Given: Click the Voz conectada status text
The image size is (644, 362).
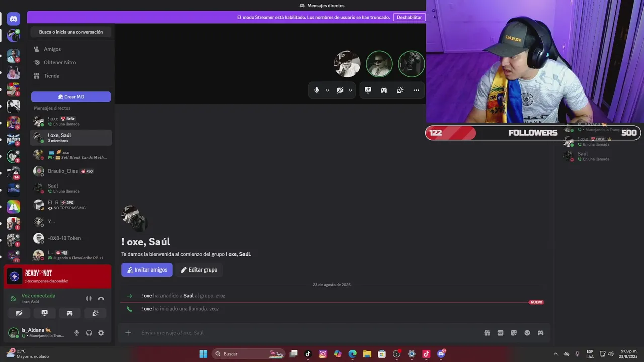Looking at the screenshot, I should 38,296.
